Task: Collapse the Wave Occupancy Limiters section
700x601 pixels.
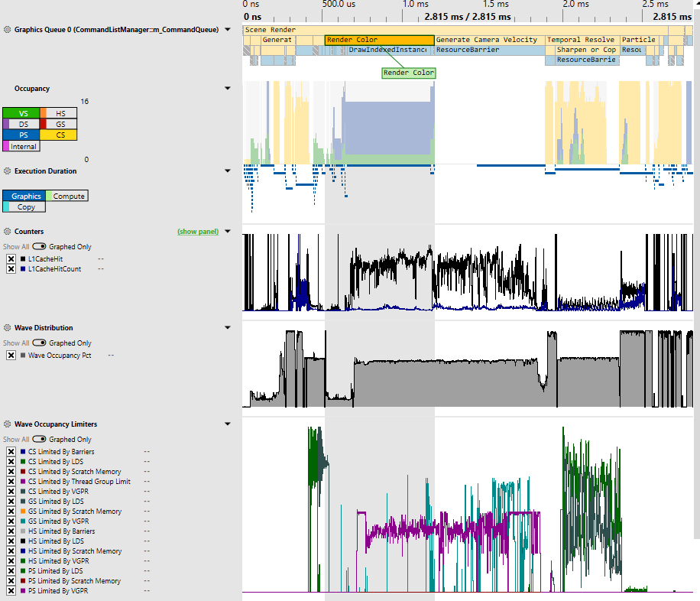Action: 227,423
